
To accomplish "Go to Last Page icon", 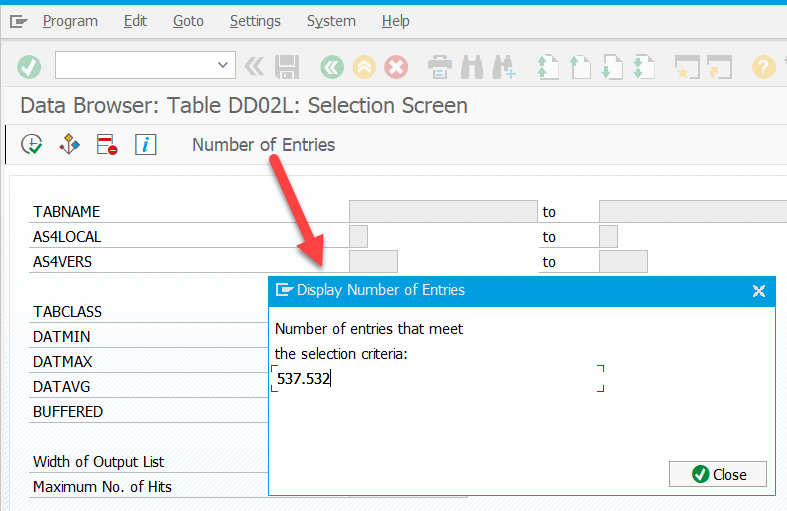I will pyautogui.click(x=644, y=67).
